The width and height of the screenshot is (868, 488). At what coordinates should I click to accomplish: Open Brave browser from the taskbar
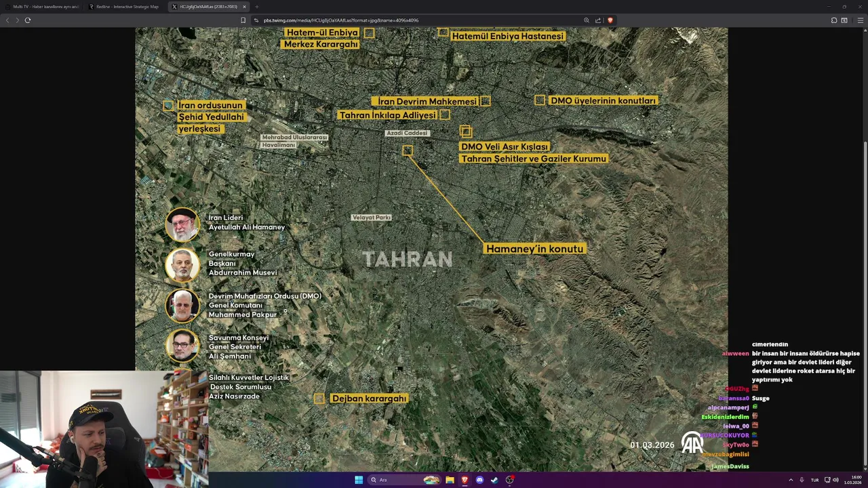point(465,480)
